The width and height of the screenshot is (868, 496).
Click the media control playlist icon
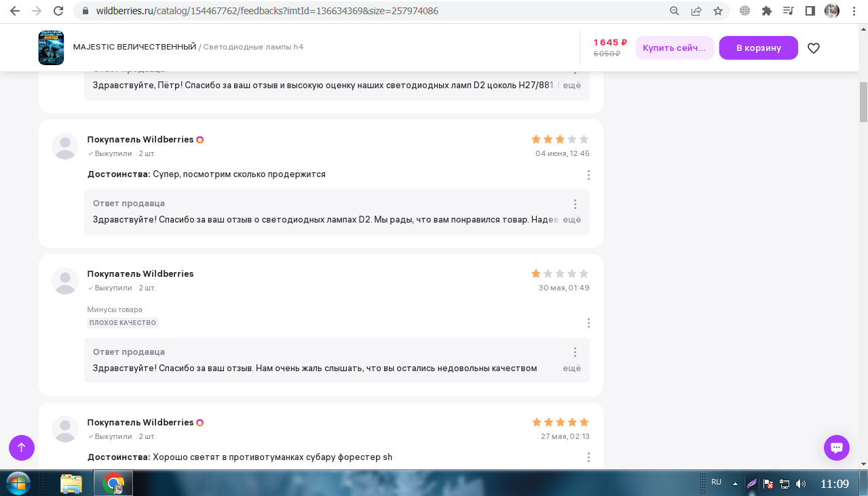point(789,11)
